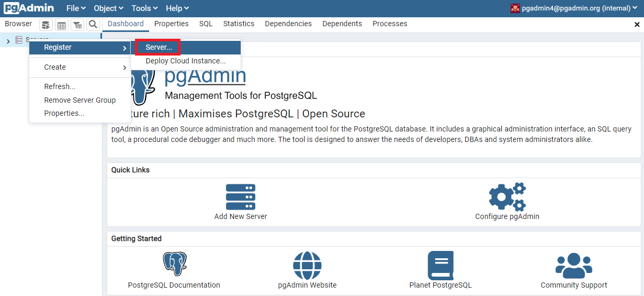Click the Getting Started section header
This screenshot has width=644, height=296.
pos(136,238)
